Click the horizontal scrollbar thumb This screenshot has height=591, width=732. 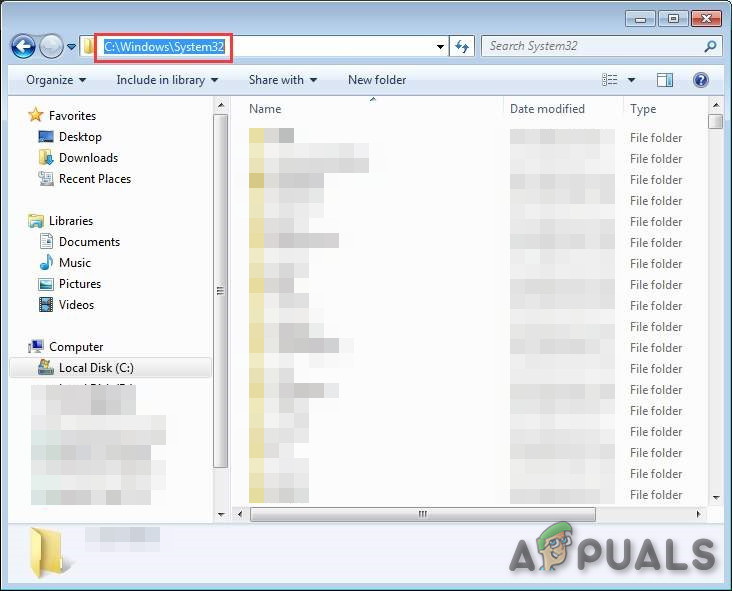click(x=422, y=514)
